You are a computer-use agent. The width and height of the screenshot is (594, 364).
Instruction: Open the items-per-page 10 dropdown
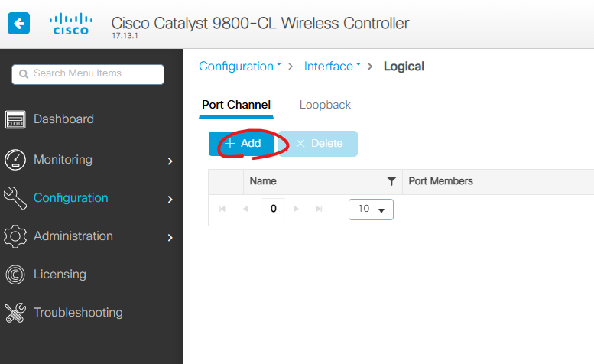pyautogui.click(x=371, y=210)
